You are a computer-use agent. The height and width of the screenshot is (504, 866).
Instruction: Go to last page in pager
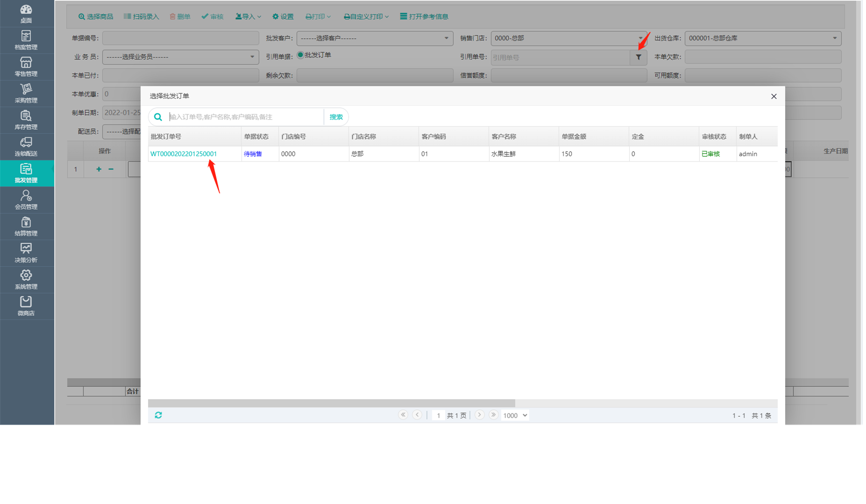[493, 415]
